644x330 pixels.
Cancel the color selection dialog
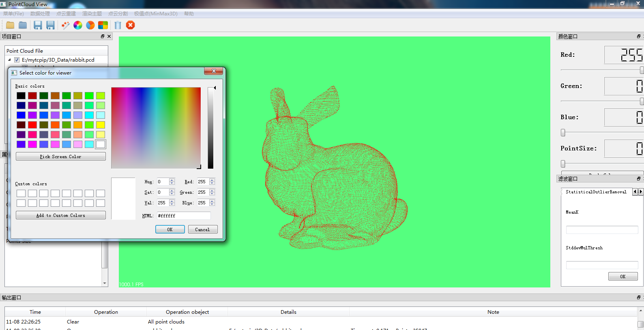pyautogui.click(x=203, y=229)
